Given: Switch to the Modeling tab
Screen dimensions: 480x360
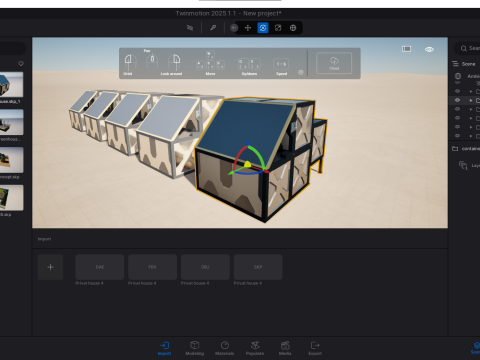Looking at the screenshot, I should (195, 348).
